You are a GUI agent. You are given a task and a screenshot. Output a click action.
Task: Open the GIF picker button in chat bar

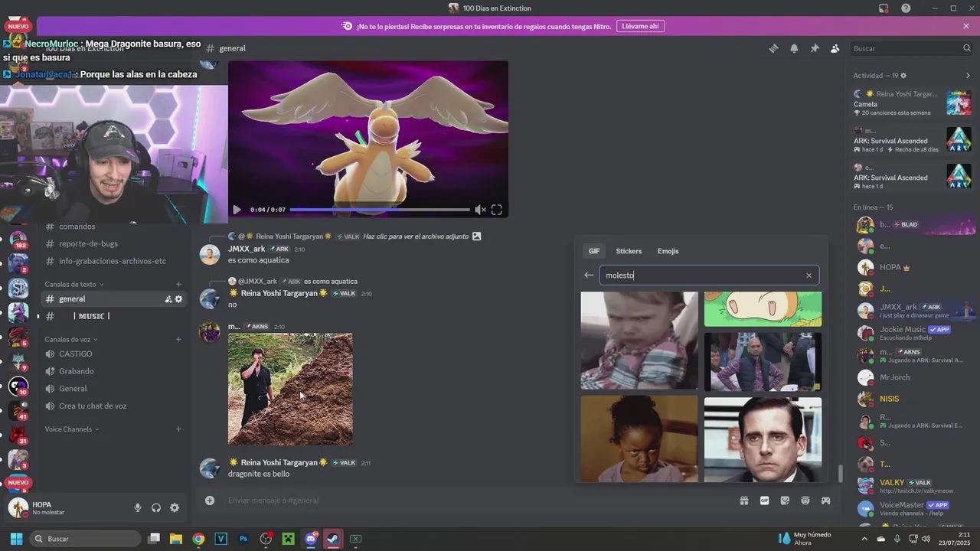pos(764,500)
